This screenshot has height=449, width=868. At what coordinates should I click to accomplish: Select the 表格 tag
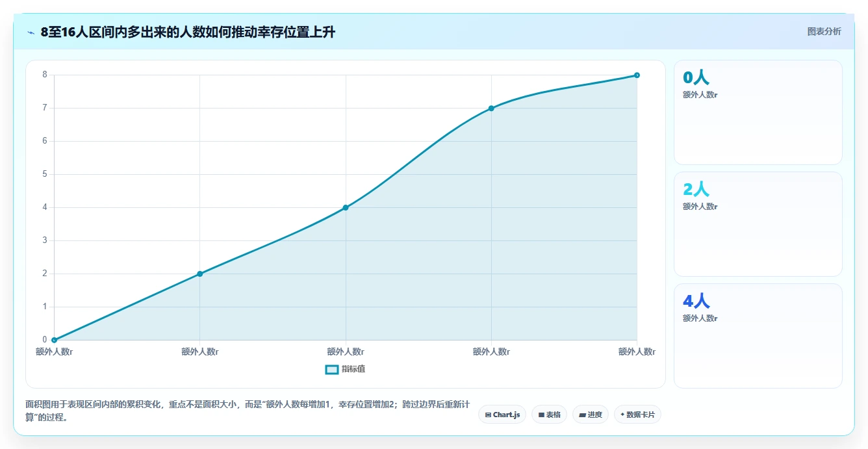[549, 415]
